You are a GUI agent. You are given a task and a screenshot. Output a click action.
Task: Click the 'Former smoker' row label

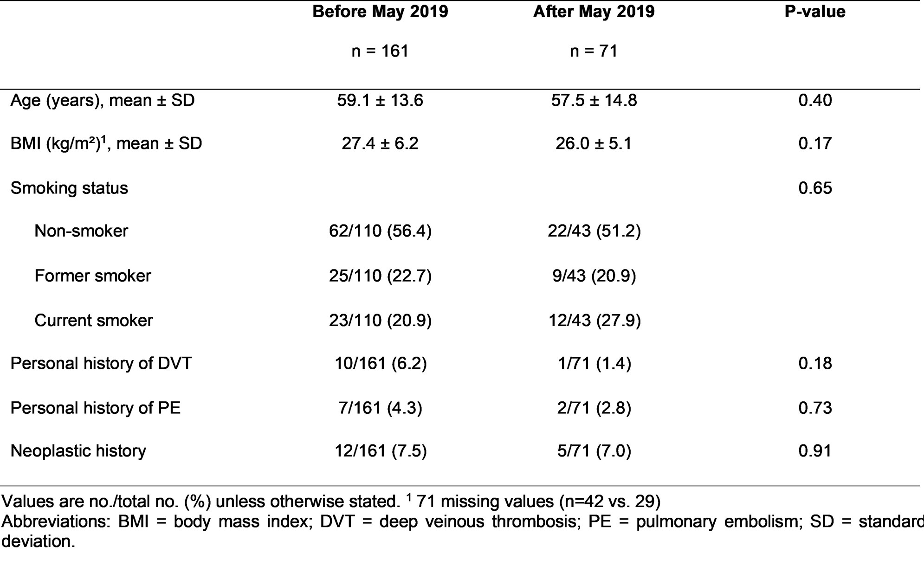click(x=93, y=276)
